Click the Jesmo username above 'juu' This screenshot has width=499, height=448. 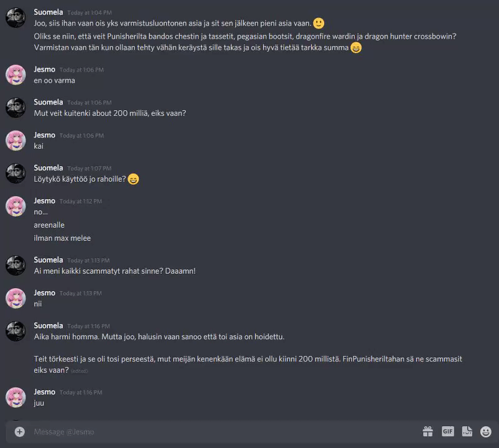coord(45,392)
